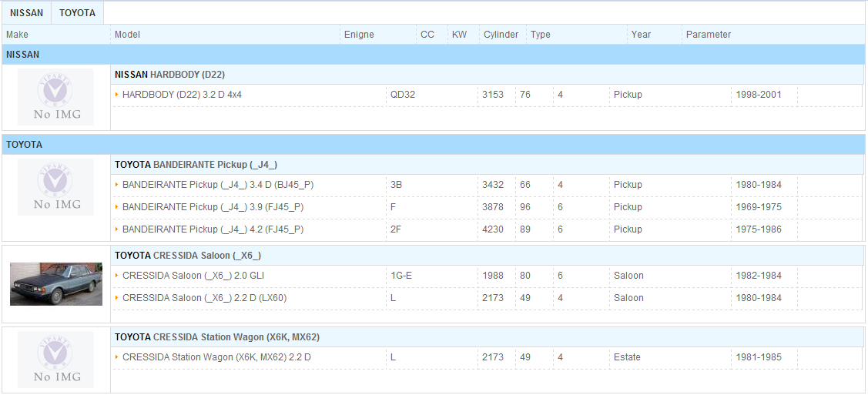The width and height of the screenshot is (868, 395).
Task: Click Saloon type for CRESSIDA 2.0 GLI
Action: [x=628, y=276]
